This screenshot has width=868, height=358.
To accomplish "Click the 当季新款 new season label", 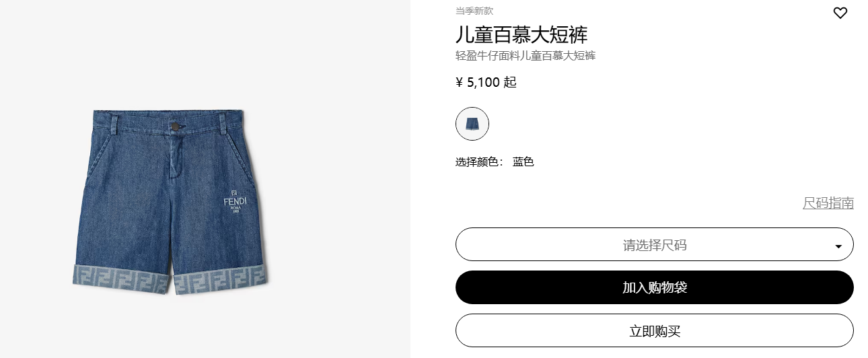I will tap(474, 11).
